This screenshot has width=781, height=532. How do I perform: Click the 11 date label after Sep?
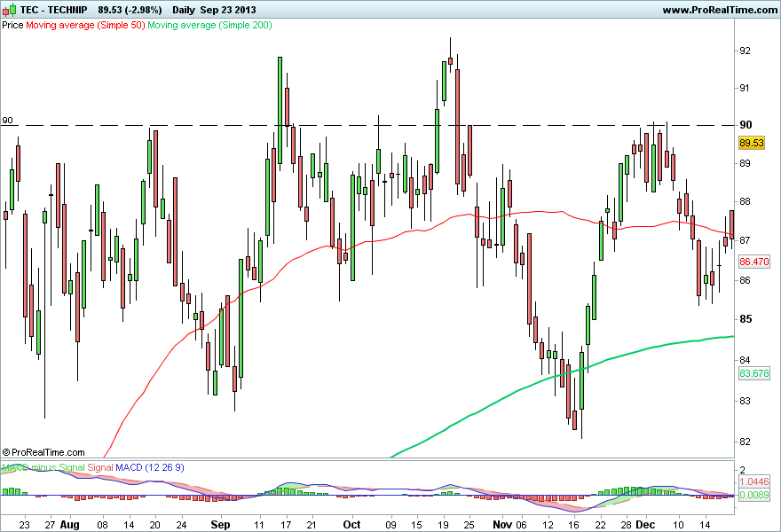[x=258, y=525]
